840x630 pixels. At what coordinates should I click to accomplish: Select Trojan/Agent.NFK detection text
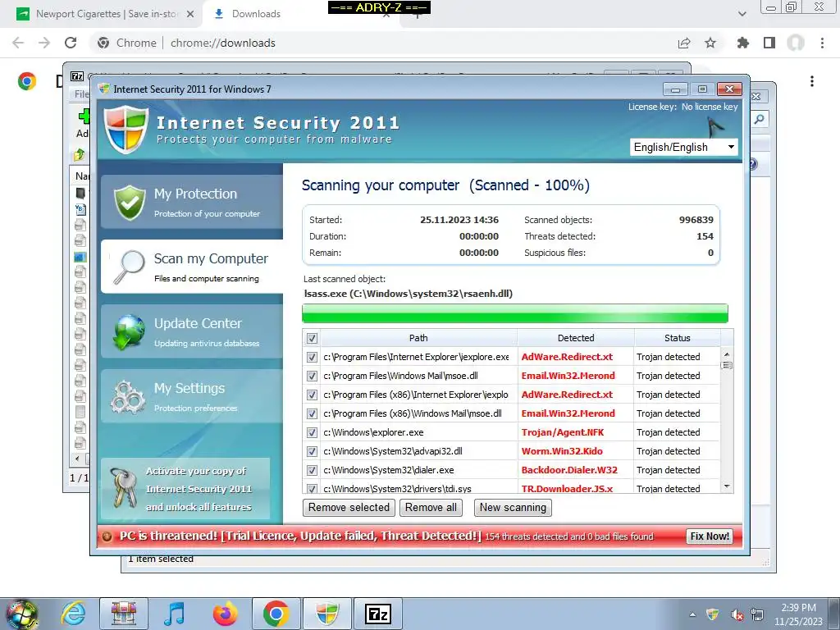pyautogui.click(x=563, y=432)
